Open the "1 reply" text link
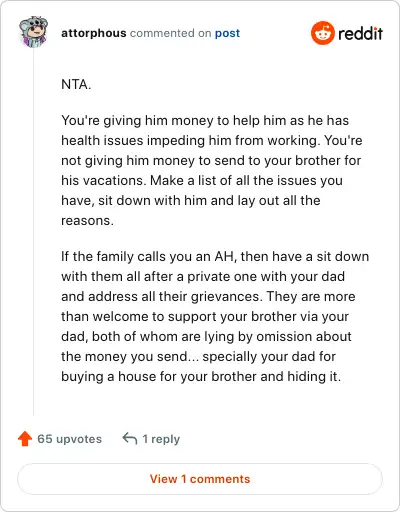Screen dimensions: 400x512 [161, 439]
